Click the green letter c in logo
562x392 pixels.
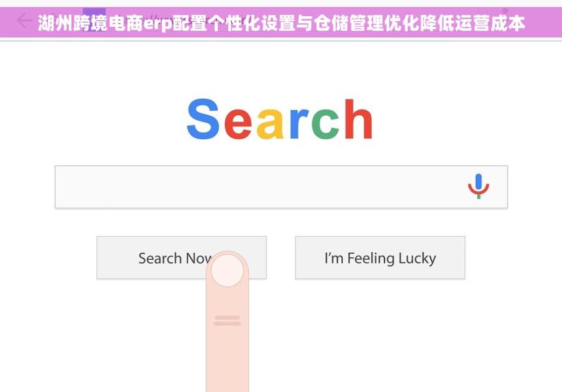point(325,124)
